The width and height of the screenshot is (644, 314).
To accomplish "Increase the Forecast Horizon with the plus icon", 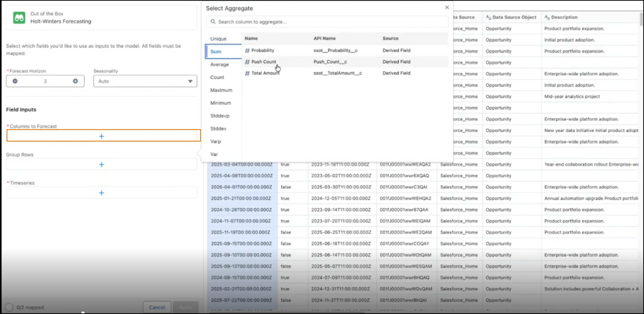I will 76,81.
